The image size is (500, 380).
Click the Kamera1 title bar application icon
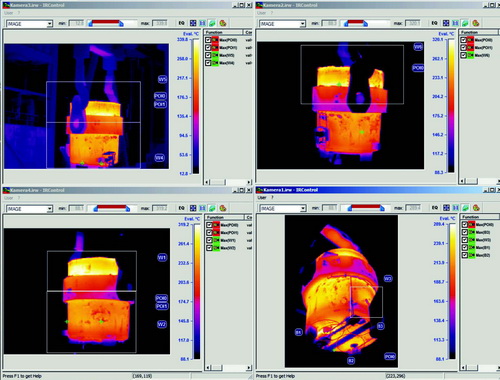(259, 190)
